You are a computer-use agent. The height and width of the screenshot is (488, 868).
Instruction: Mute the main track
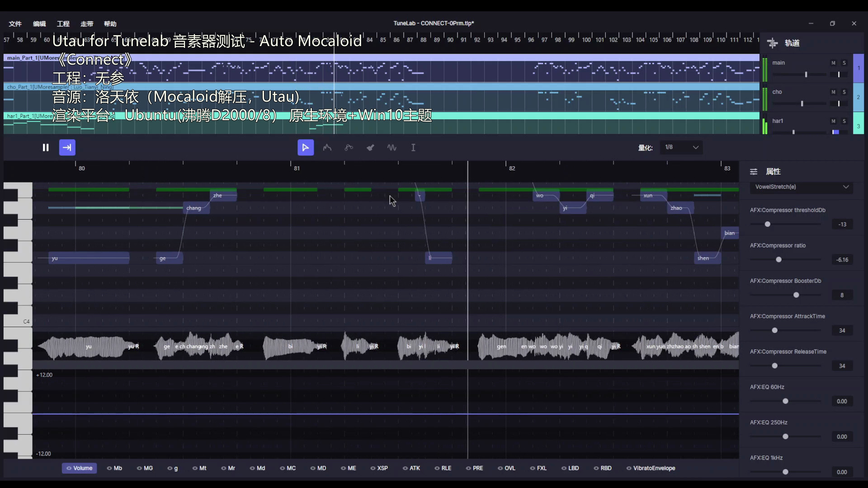(x=833, y=63)
